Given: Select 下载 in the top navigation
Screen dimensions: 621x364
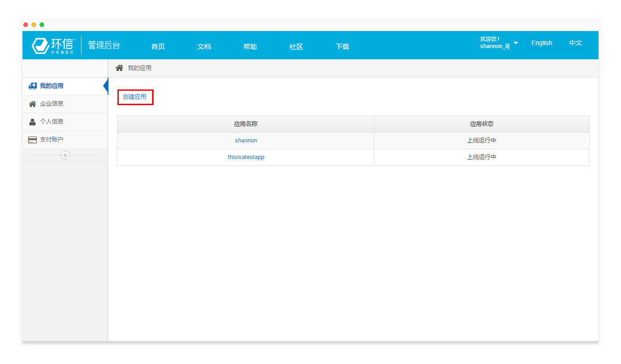Looking at the screenshot, I should [342, 46].
